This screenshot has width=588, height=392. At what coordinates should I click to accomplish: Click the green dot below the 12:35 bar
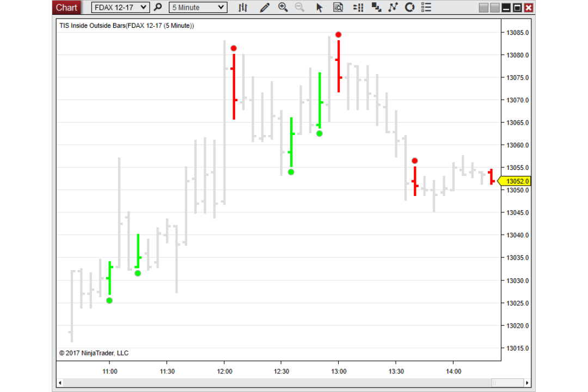pyautogui.click(x=291, y=172)
